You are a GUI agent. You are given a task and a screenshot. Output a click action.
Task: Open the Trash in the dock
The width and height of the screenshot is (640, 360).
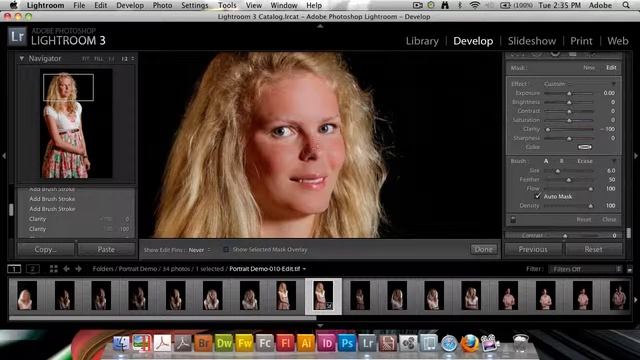pos(521,343)
